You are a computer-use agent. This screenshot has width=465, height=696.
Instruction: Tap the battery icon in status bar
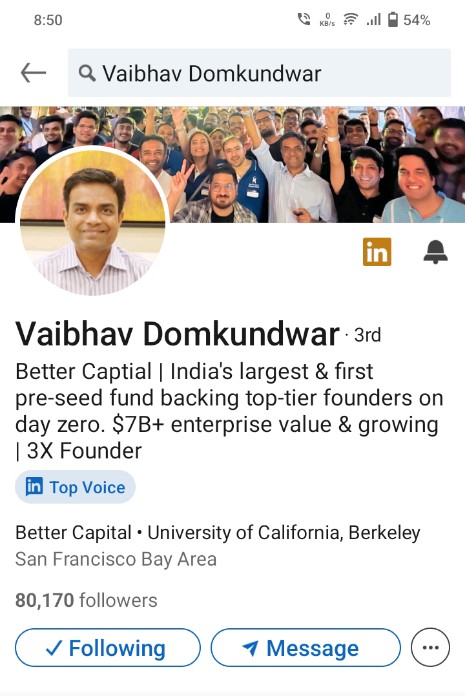393,20
